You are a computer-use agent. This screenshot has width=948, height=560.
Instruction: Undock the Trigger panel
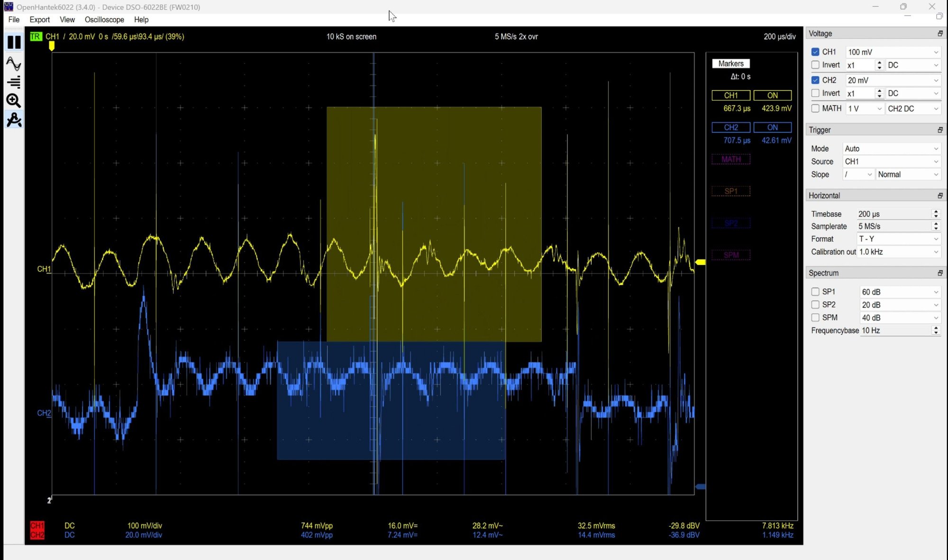[x=939, y=129]
